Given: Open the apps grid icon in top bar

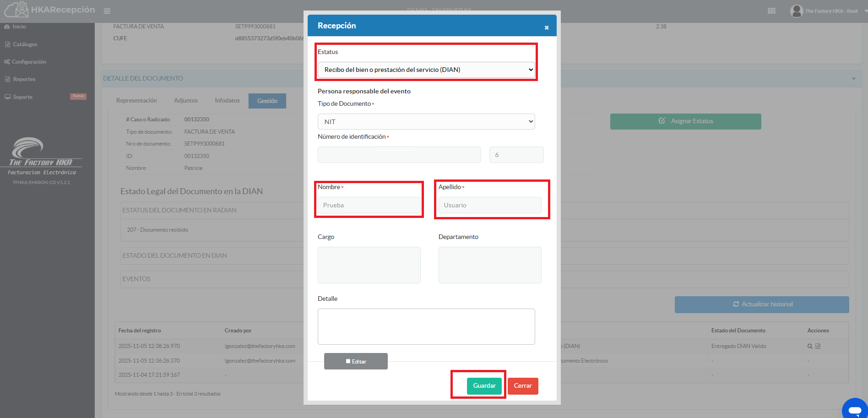Looking at the screenshot, I should pyautogui.click(x=771, y=11).
